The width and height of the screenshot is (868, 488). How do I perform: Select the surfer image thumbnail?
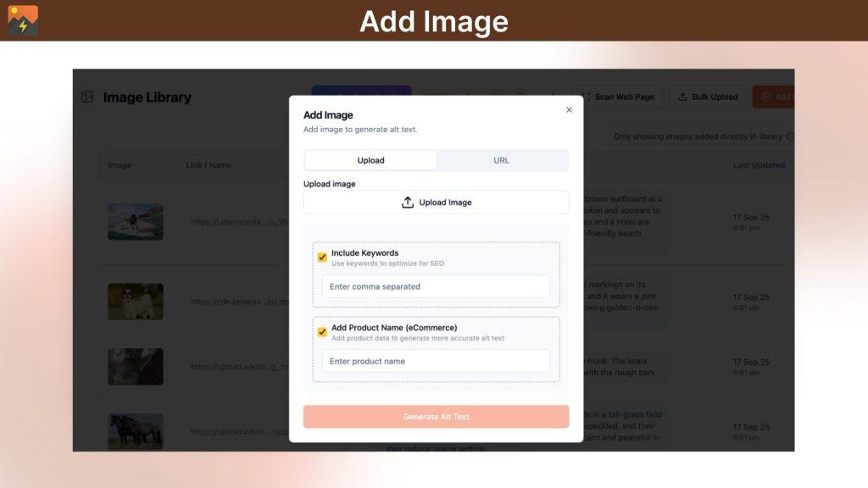point(135,221)
